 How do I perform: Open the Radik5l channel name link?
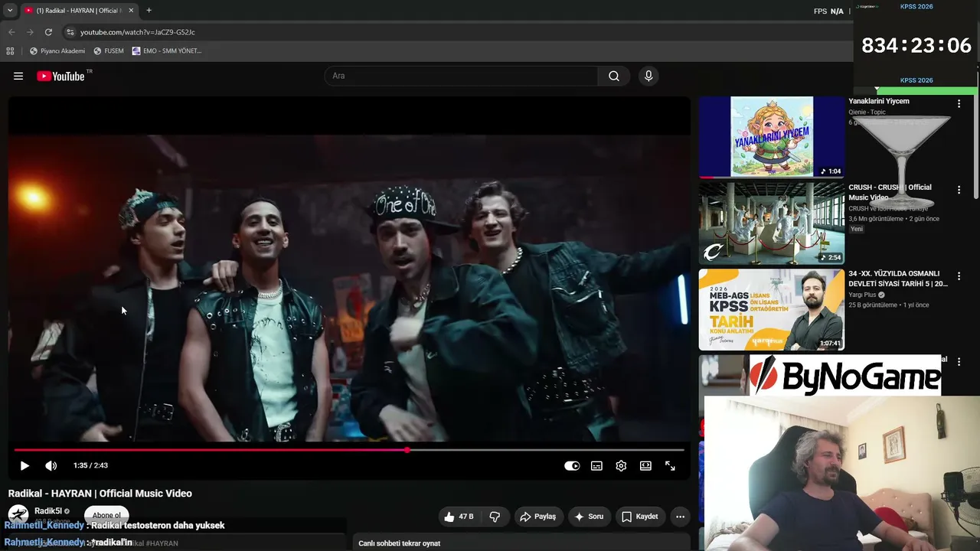coord(48,511)
